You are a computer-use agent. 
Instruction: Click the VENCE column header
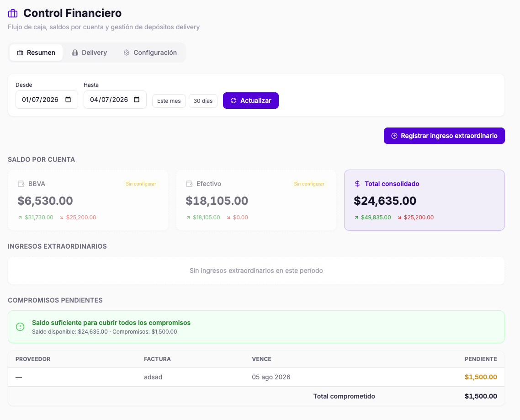pos(261,359)
